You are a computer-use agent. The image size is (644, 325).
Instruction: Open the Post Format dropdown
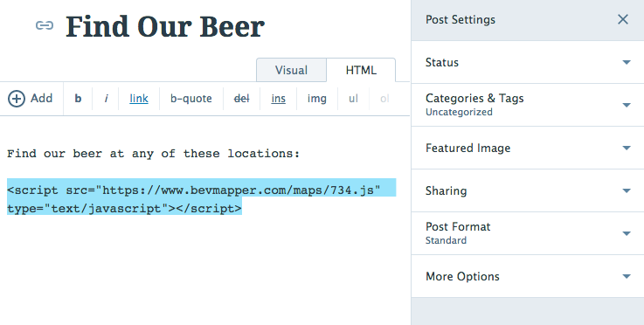click(528, 233)
